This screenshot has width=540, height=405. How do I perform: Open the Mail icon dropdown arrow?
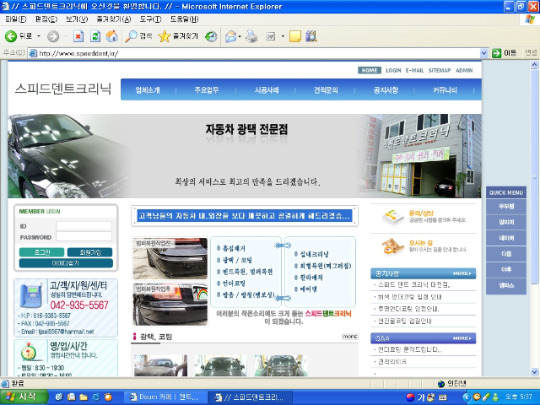[240, 36]
